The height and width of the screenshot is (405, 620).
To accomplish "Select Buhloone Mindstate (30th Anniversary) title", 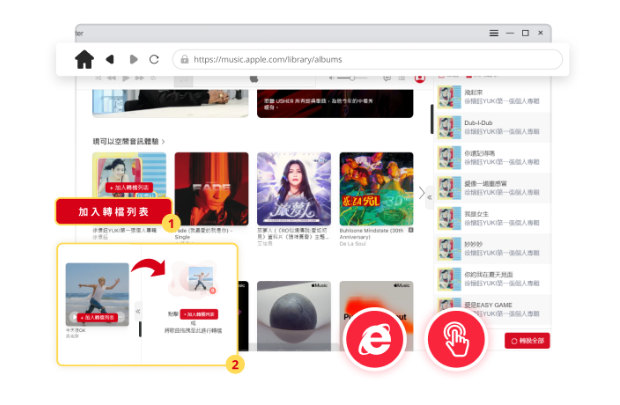I will pyautogui.click(x=372, y=233).
